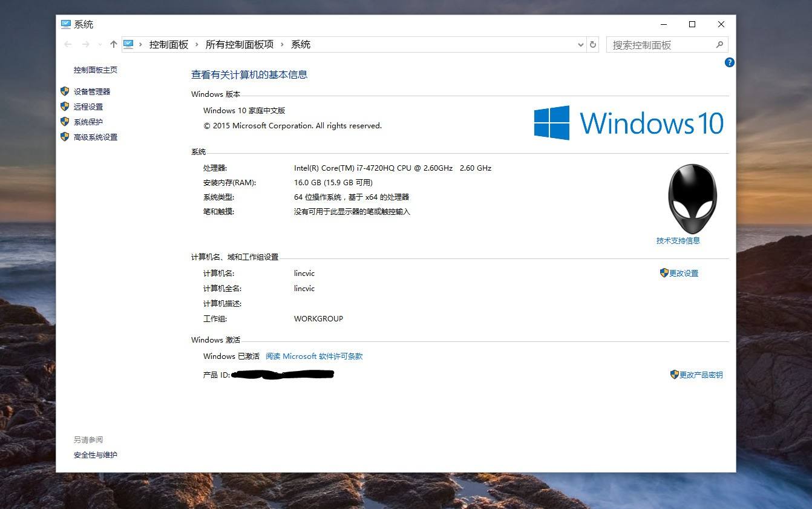812x509 pixels.
Task: Click shield icon beside 高级系统设置
Action: pyautogui.click(x=65, y=137)
